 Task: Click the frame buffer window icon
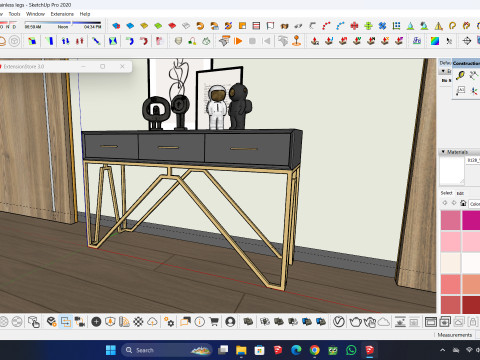coord(430,322)
